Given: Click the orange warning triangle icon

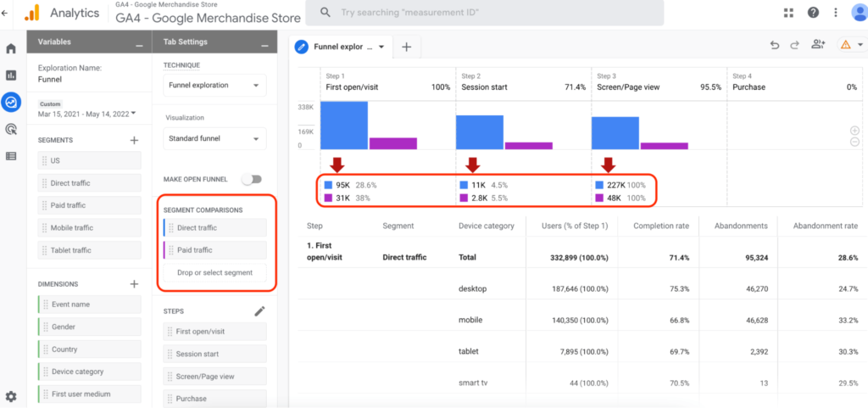Looking at the screenshot, I should [x=845, y=46].
